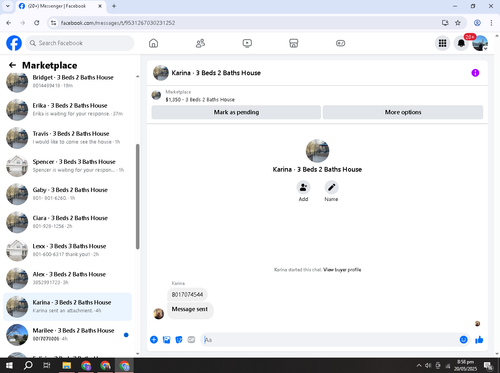Viewport: 500px width, 373px height.
Task: Click the browser address bar URL
Action: pos(118,23)
